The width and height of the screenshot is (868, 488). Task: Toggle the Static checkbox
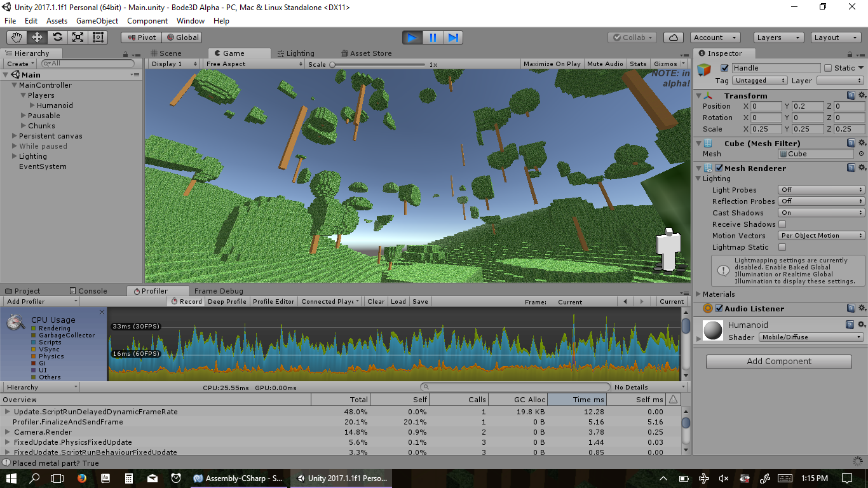tap(828, 68)
